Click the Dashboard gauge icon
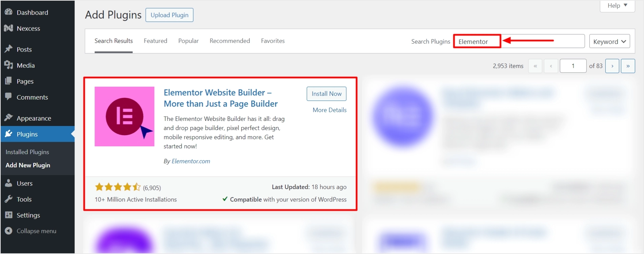 (x=8, y=12)
